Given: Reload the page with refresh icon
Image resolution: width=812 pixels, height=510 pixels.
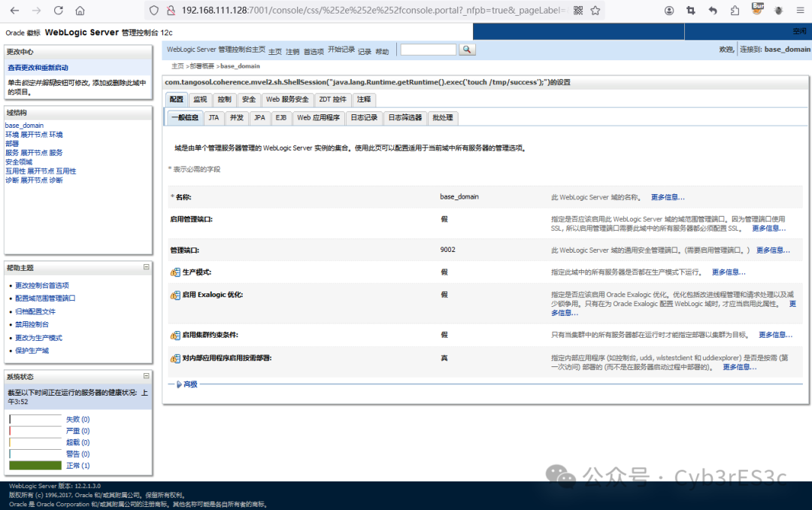Looking at the screenshot, I should [59, 11].
